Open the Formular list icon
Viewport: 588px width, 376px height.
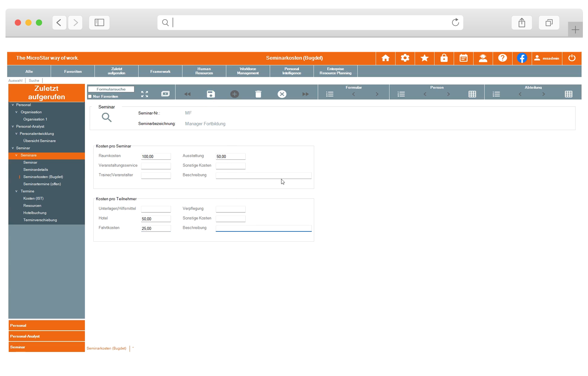330,94
